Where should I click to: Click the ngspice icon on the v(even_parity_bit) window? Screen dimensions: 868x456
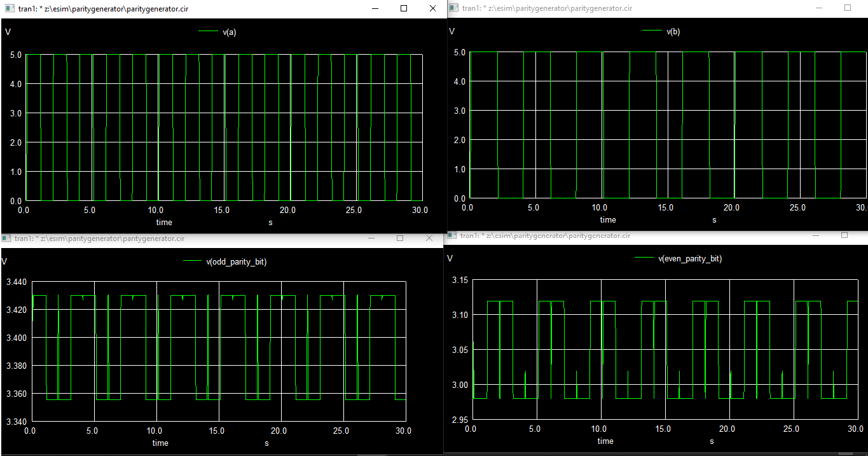452,235
